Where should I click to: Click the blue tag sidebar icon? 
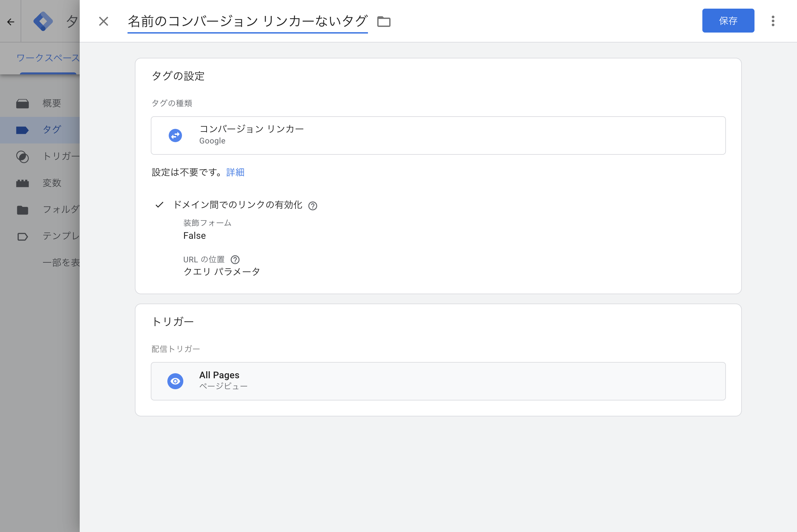pos(22,130)
